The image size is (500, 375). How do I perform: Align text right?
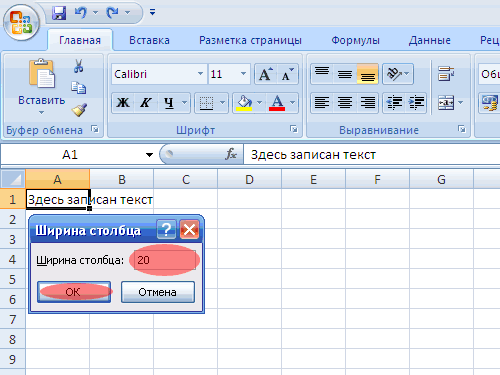[x=367, y=103]
